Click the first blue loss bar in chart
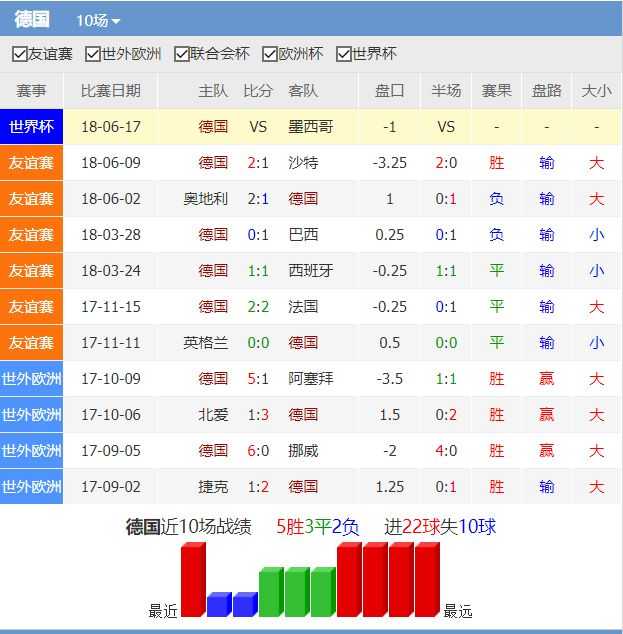 click(218, 605)
